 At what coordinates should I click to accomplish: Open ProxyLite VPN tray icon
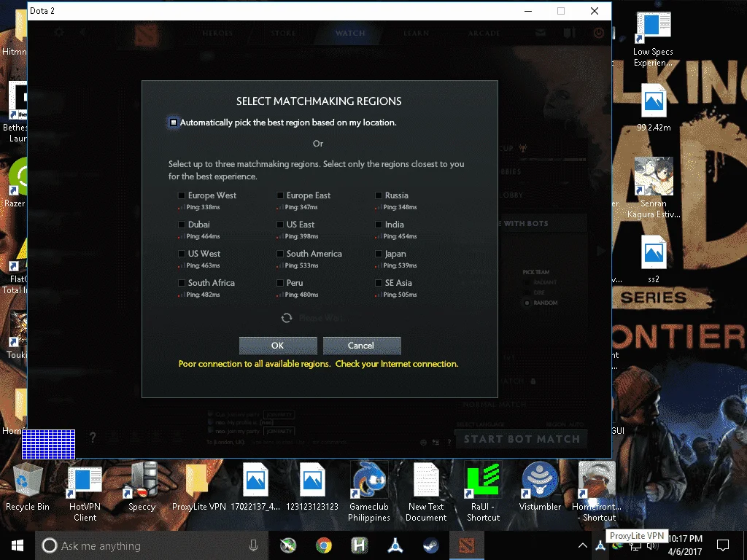coord(600,545)
